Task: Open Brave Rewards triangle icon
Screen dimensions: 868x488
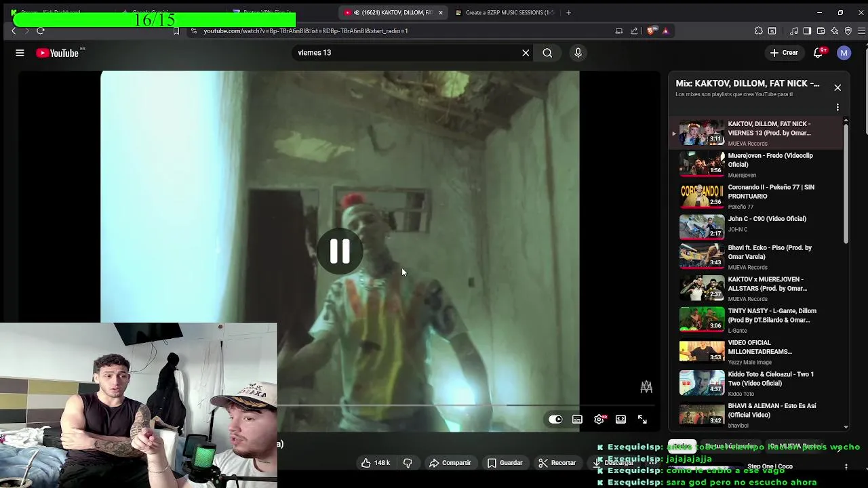Action: [665, 30]
